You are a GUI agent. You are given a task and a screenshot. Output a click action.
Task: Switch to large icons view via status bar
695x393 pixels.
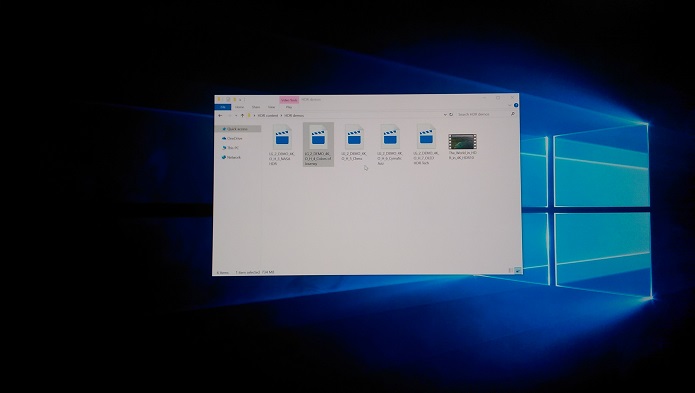click(x=518, y=270)
